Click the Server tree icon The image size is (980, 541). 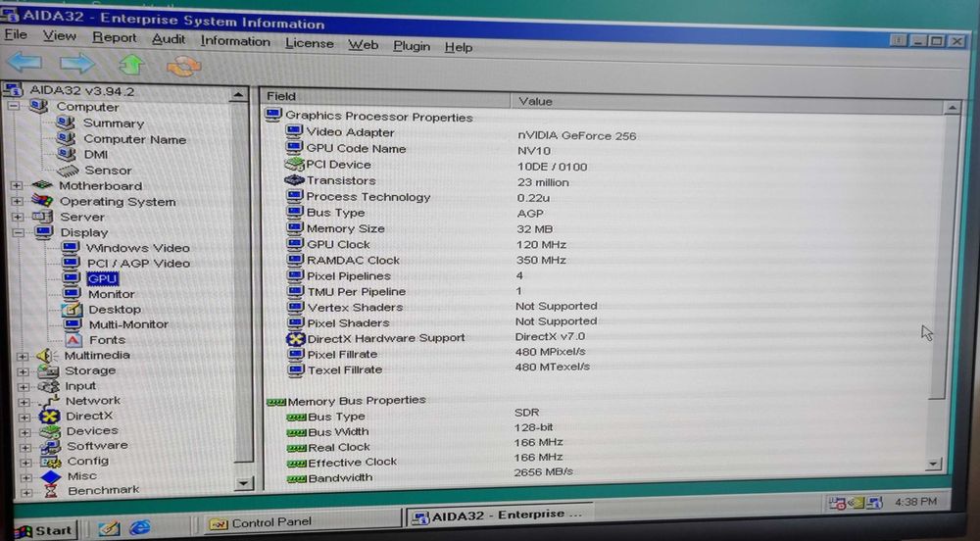pos(42,217)
